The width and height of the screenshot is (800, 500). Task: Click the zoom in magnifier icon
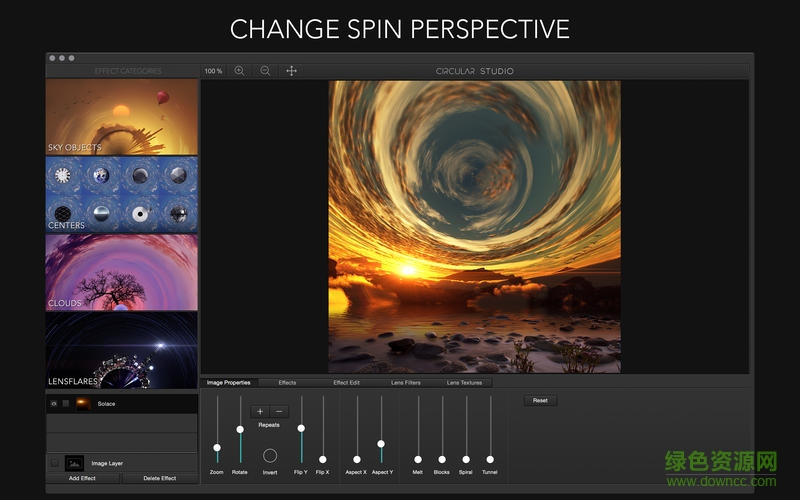click(239, 71)
